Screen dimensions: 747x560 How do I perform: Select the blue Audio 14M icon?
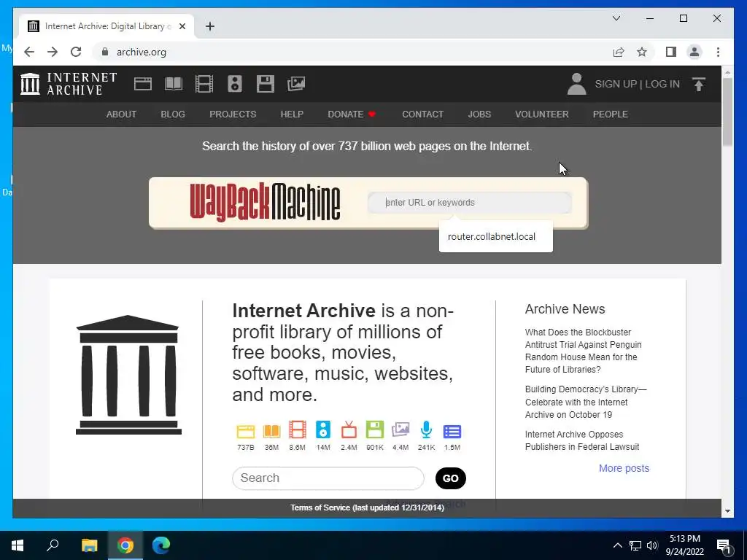point(323,429)
